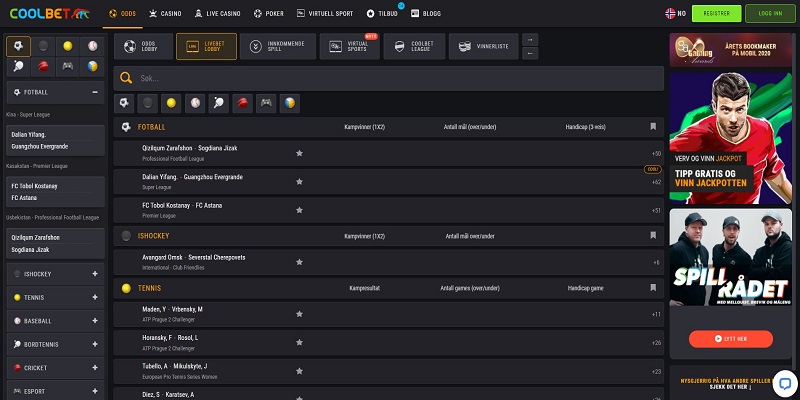Switch to the Virtual Sports tab
This screenshot has height=400, width=800.
tap(350, 46)
